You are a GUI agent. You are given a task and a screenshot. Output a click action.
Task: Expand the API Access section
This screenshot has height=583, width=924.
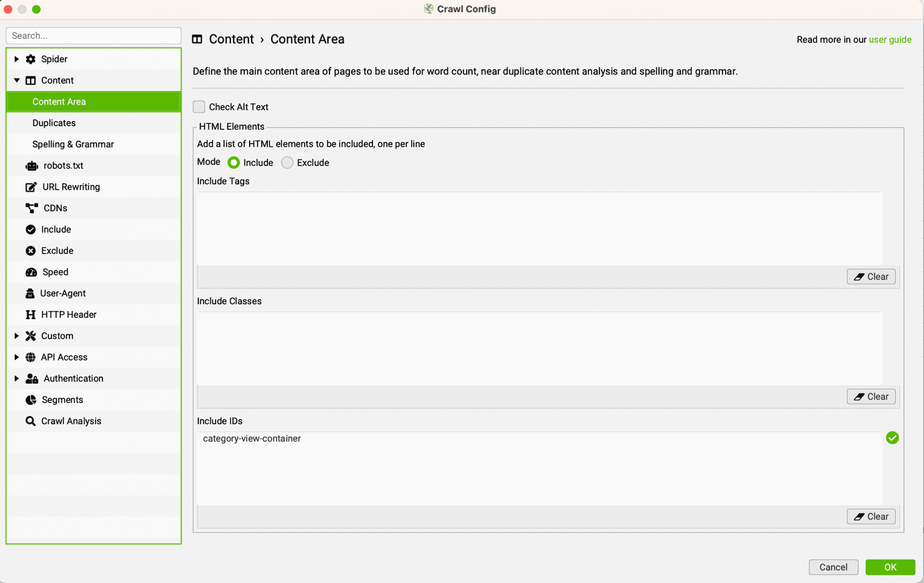[x=17, y=357]
